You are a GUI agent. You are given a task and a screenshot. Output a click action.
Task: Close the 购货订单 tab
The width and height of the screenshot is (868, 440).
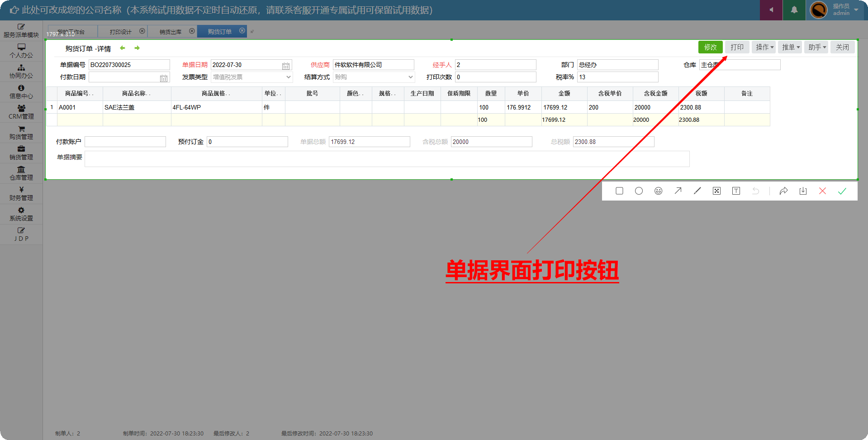(242, 31)
